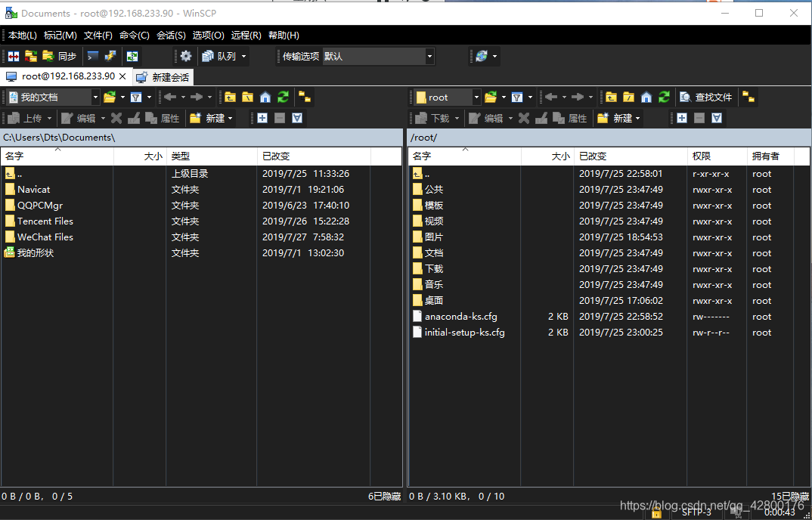Click local panel Unselect Files minus icon
Screen dimensions: 812x520
[x=280, y=118]
